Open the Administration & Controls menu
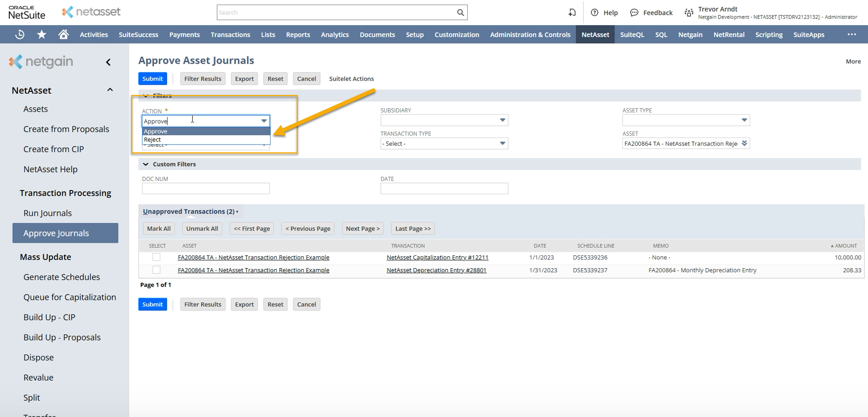This screenshot has width=868, height=417. click(x=530, y=34)
